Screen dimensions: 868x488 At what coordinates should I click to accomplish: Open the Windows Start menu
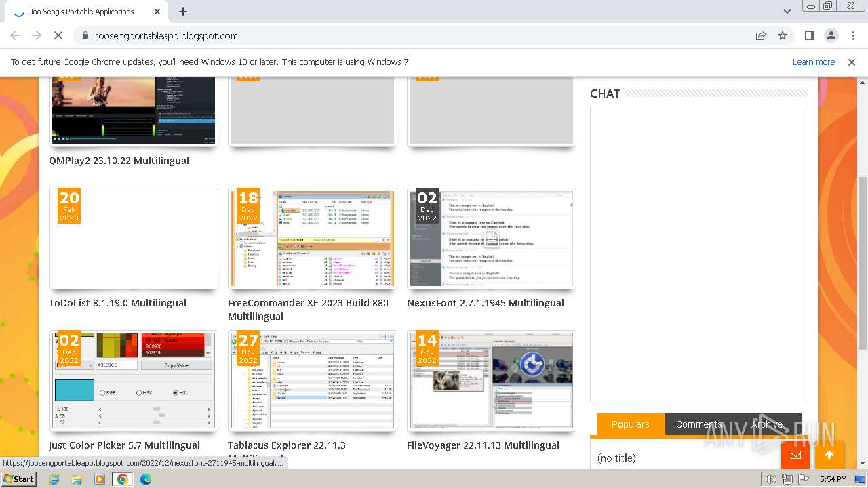click(19, 479)
